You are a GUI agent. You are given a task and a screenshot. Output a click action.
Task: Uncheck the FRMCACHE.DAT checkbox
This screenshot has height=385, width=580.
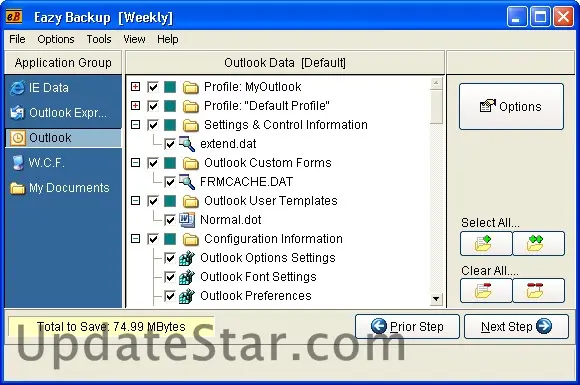pos(170,182)
